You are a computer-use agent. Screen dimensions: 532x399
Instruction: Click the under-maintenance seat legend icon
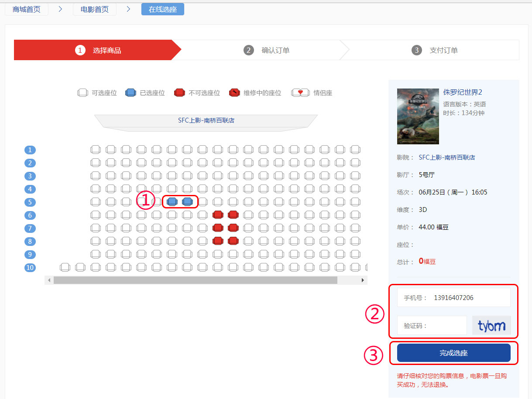pyautogui.click(x=234, y=93)
